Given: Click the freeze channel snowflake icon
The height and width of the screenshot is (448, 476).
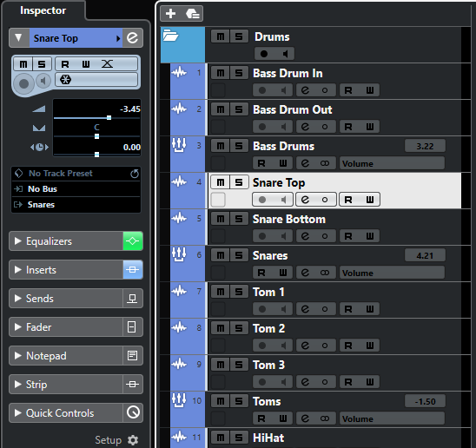Looking at the screenshot, I should point(65,80).
